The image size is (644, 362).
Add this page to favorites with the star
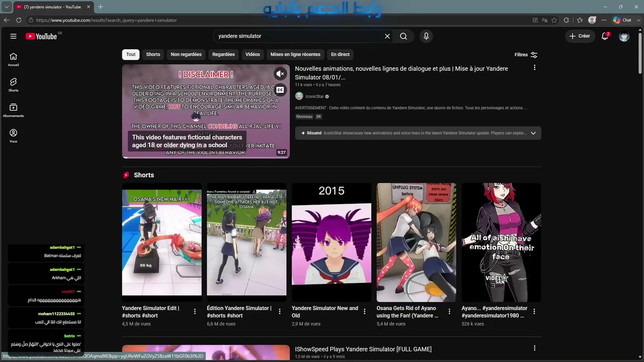click(554, 20)
